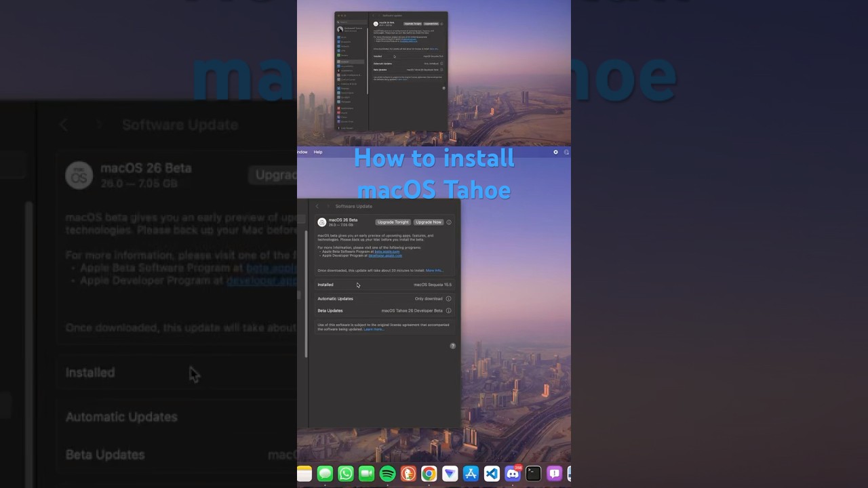Open Spotify from the dock
The height and width of the screenshot is (488, 868).
(x=388, y=474)
